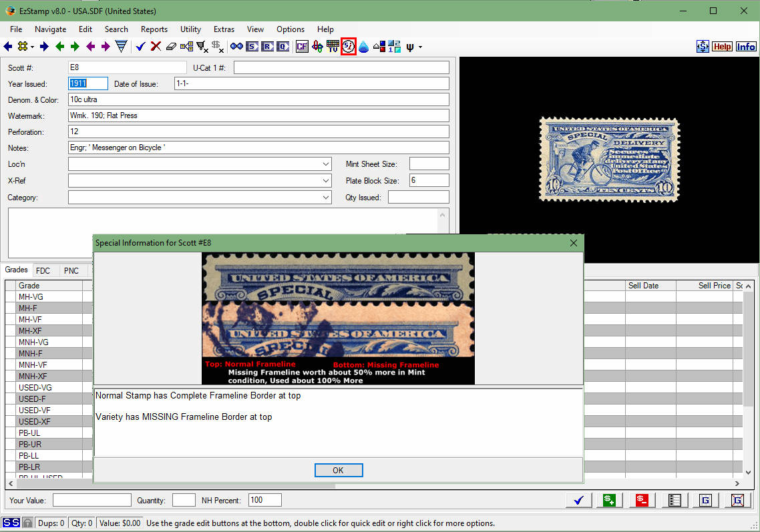Open the Special Information tool on the toolbar
Viewport: 760px width, 532px height.
[x=349, y=46]
